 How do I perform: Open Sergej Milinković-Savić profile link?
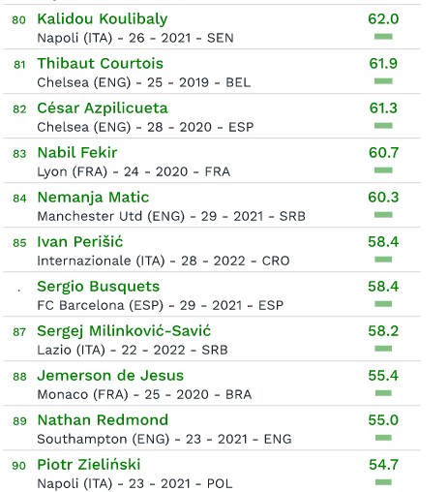(x=124, y=331)
